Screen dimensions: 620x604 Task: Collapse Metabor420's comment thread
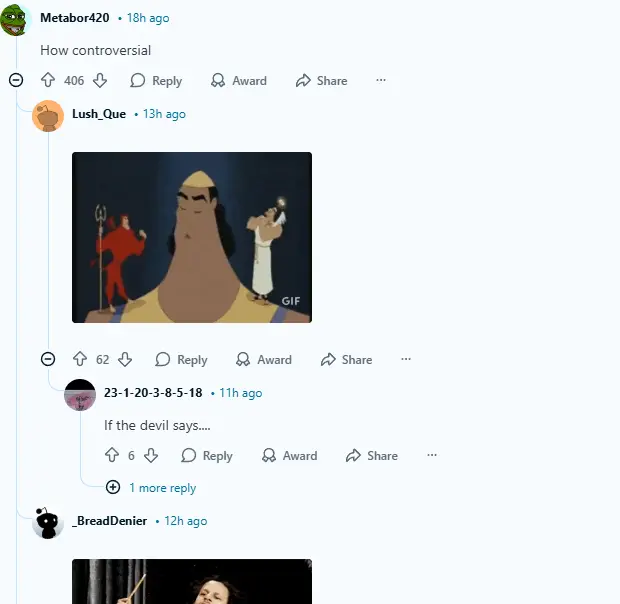click(16, 80)
